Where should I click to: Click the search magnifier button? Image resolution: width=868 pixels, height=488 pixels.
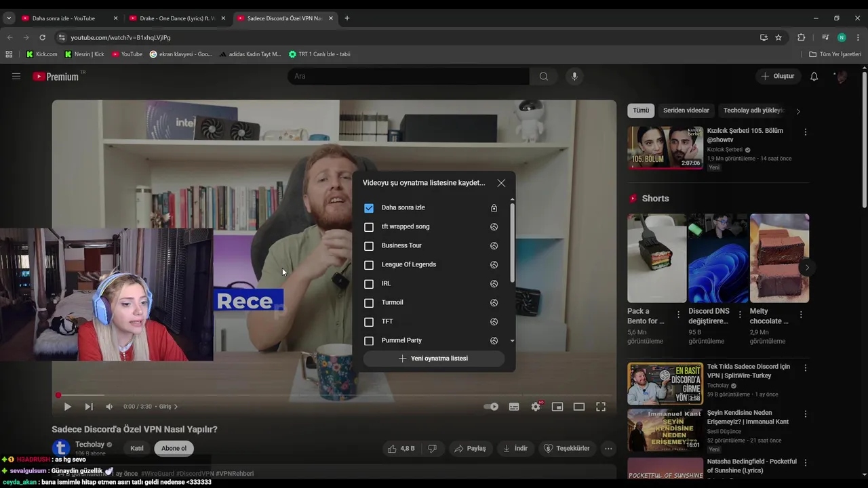pos(544,77)
